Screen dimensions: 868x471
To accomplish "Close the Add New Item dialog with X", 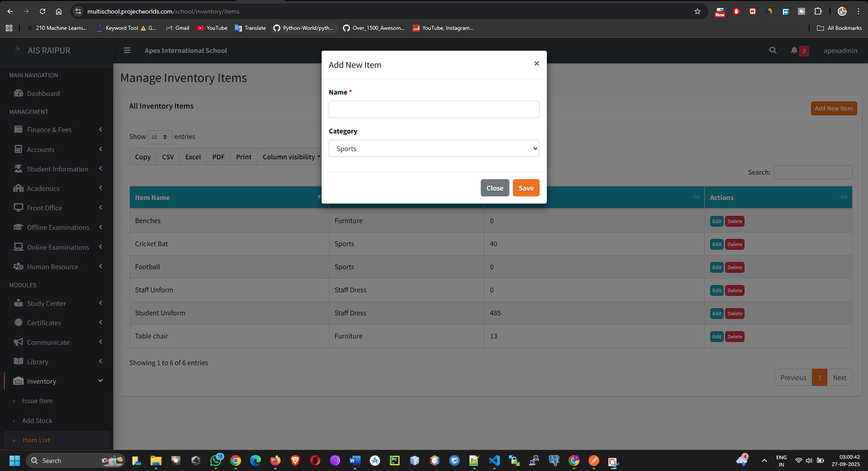I will pos(536,63).
